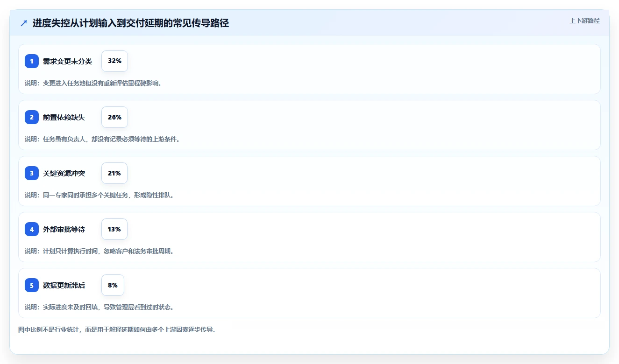Click the 上下游路径 label in header
619x364 pixels.
[x=584, y=21]
